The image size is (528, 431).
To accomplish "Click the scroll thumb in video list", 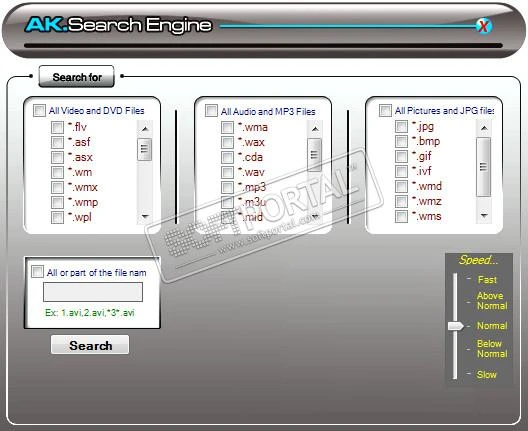I will (x=145, y=149).
